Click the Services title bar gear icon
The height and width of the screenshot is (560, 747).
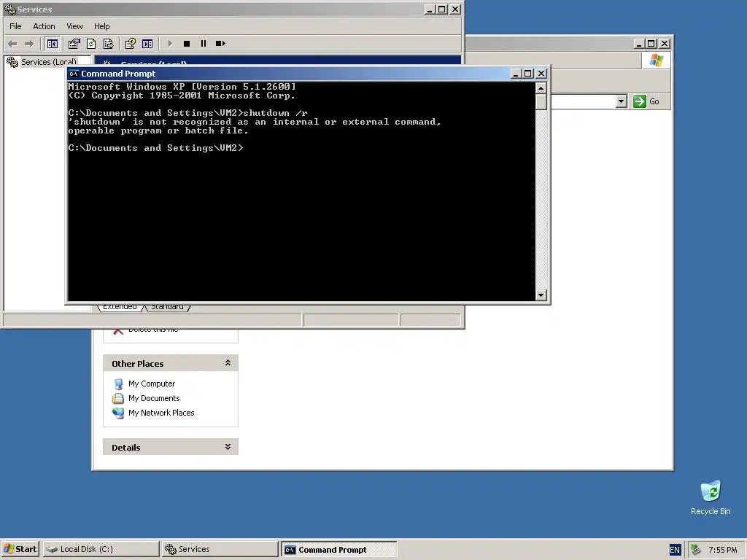[9, 9]
